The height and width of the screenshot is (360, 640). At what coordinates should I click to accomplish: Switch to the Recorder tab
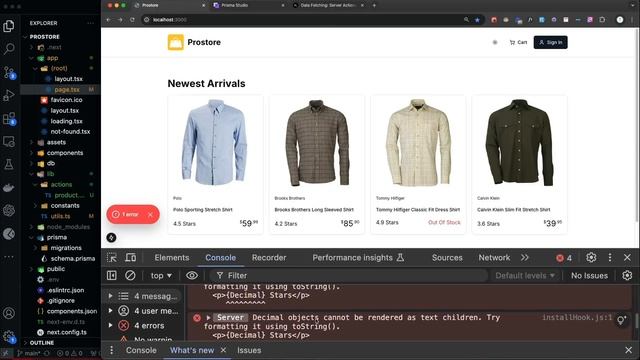tap(269, 258)
